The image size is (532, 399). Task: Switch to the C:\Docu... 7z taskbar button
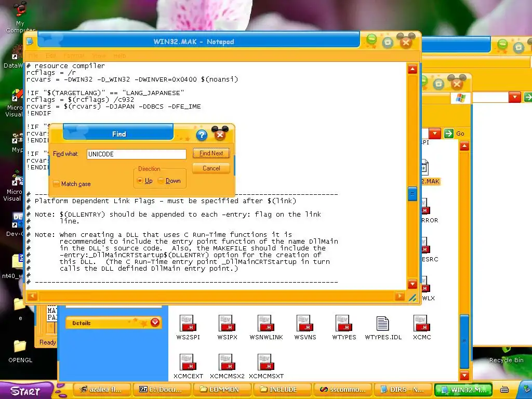162,390
